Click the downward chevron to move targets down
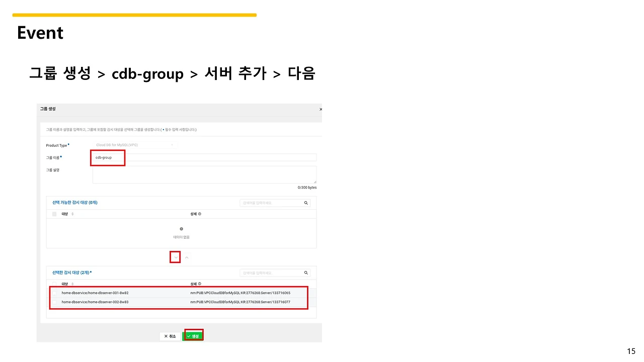 (175, 257)
